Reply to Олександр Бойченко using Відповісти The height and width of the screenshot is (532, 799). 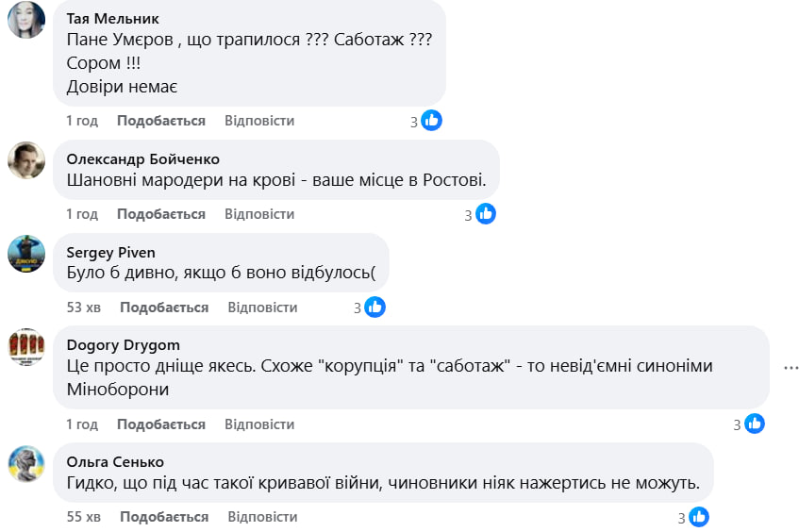point(259,214)
